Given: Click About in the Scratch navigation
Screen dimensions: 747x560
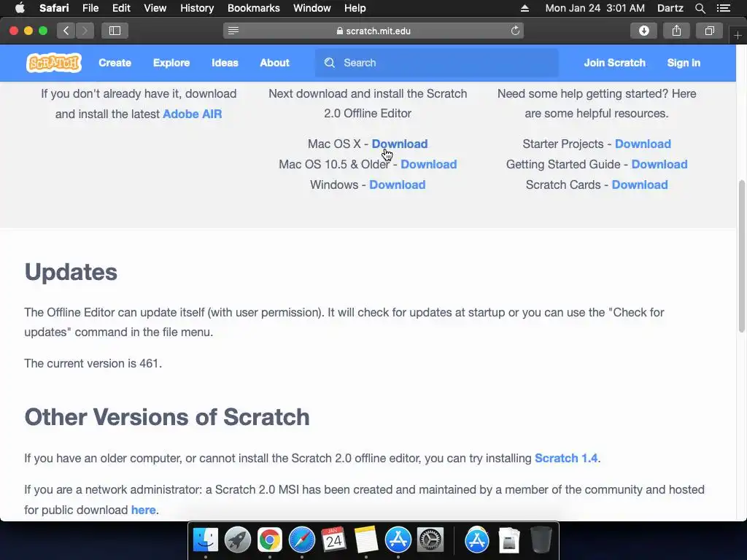Looking at the screenshot, I should click(274, 63).
